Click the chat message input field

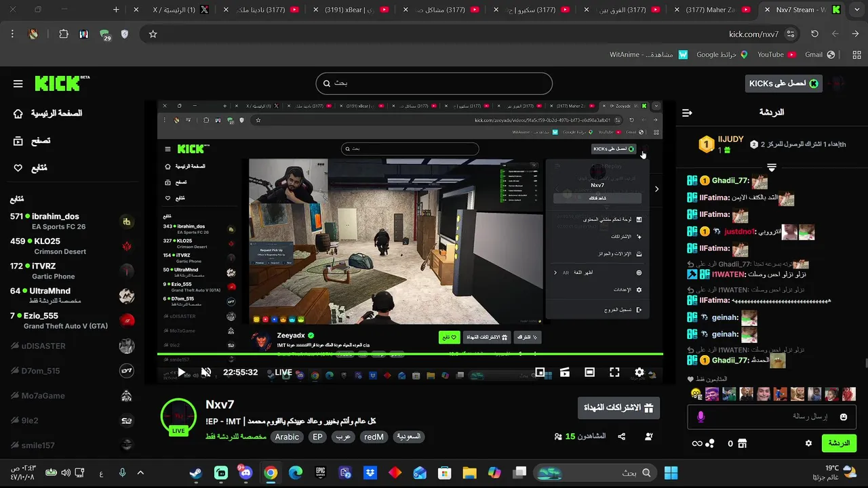click(x=772, y=417)
